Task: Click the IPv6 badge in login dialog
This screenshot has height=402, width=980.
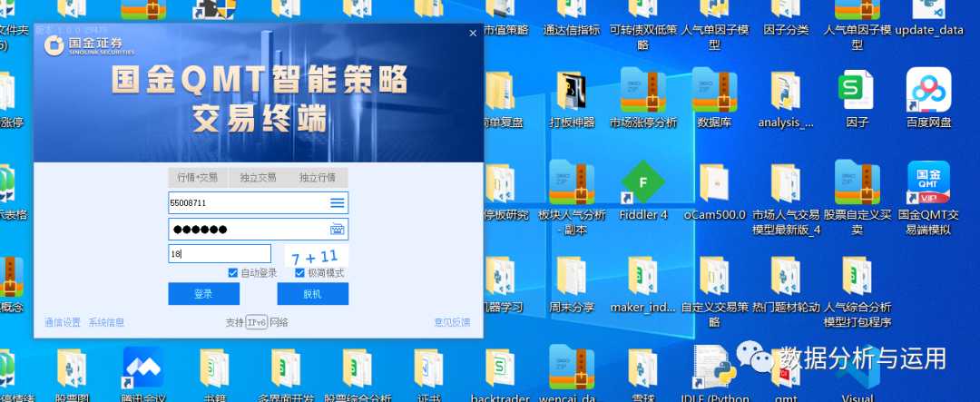Action: pyautogui.click(x=256, y=323)
